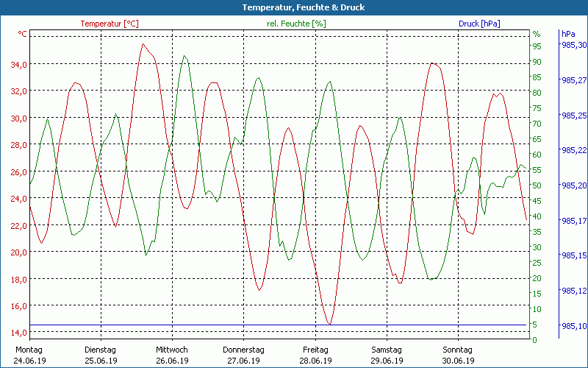Select the 985,10 pressure axis value
This screenshot has width=588, height=368.
(x=573, y=325)
